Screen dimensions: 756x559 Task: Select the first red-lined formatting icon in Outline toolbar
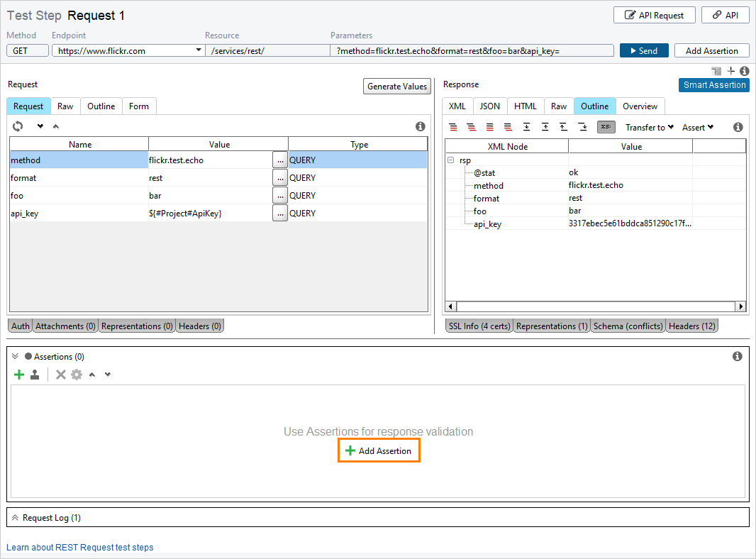(453, 126)
